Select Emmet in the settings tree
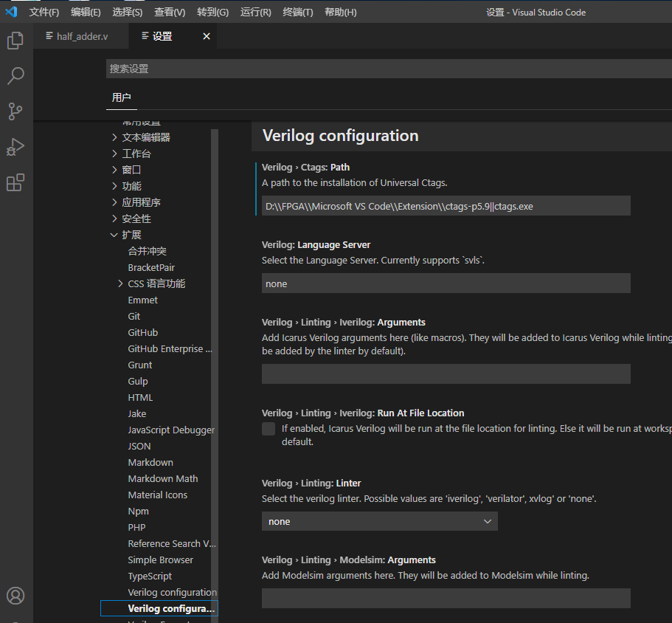The image size is (672, 623). (142, 300)
